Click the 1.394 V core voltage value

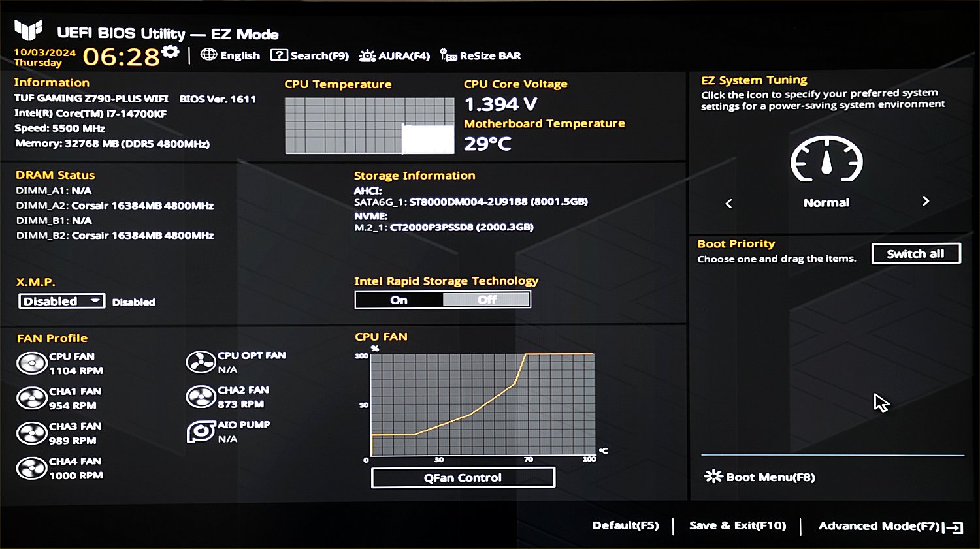(x=500, y=104)
